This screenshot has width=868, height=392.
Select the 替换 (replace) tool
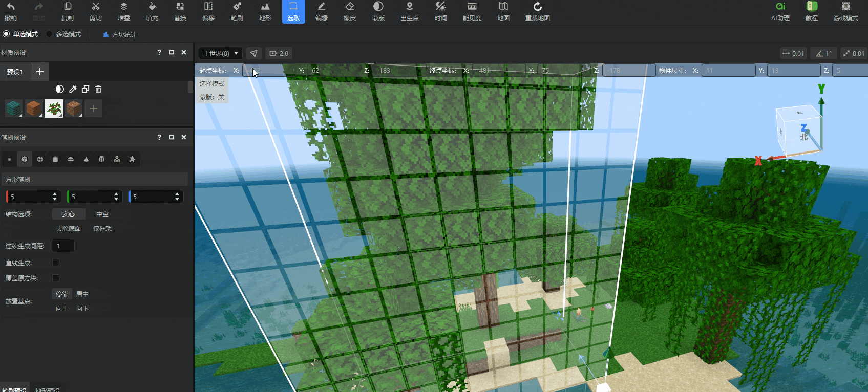pos(180,12)
